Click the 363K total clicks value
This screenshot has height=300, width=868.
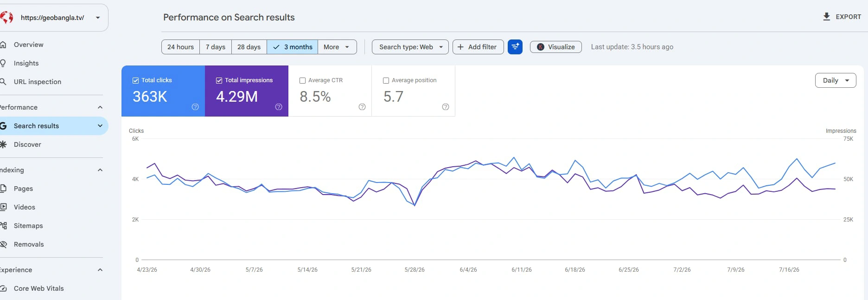coord(150,97)
